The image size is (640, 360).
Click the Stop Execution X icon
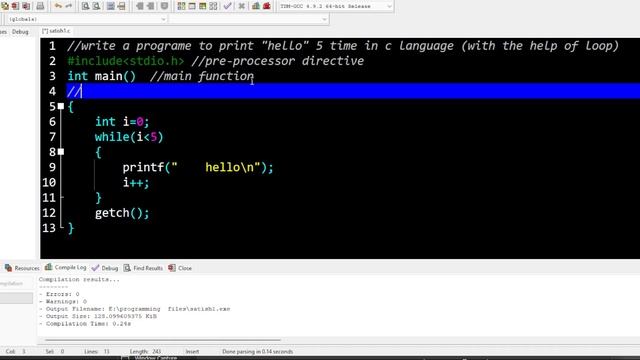242,6
